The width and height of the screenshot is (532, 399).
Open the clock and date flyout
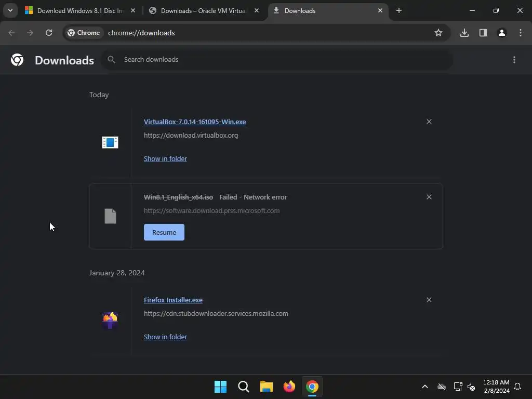[496, 387]
